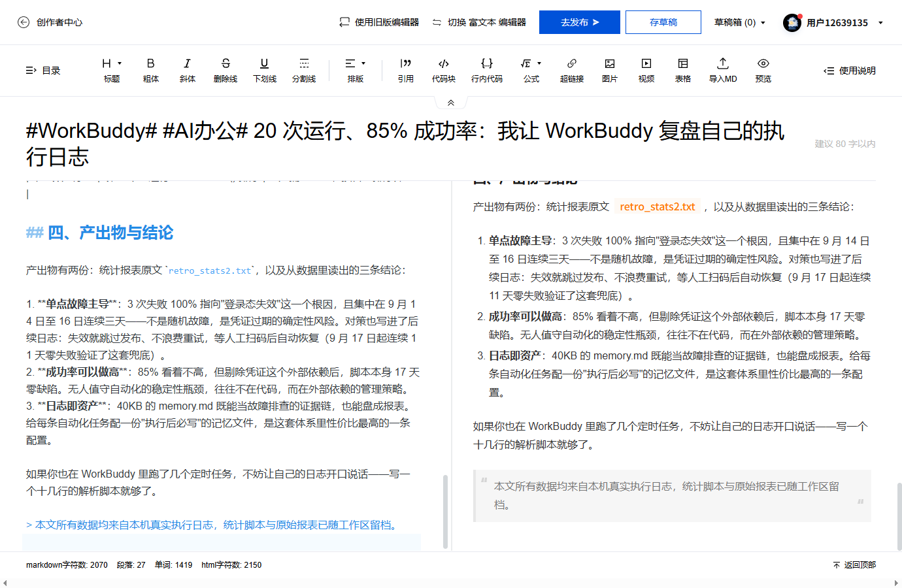This screenshot has width=902, height=588.
Task: Click the markdown editor vertical scrollbar
Action: pos(445,511)
